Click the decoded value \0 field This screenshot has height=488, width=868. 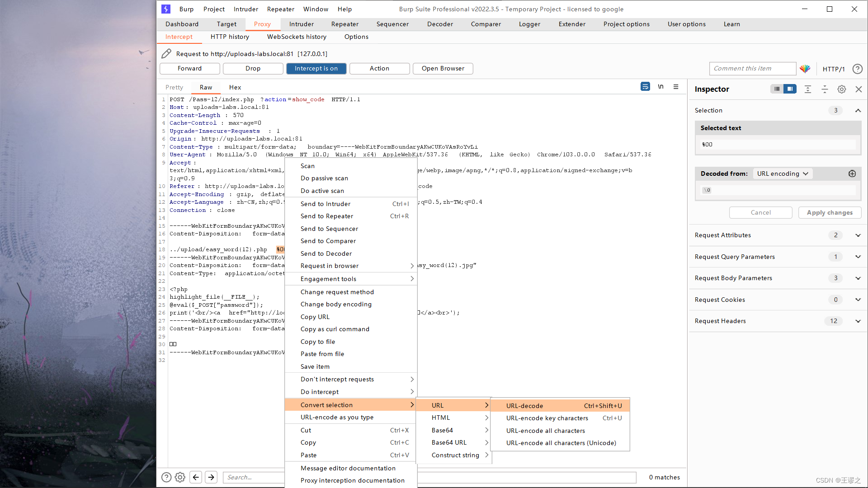[778, 190]
